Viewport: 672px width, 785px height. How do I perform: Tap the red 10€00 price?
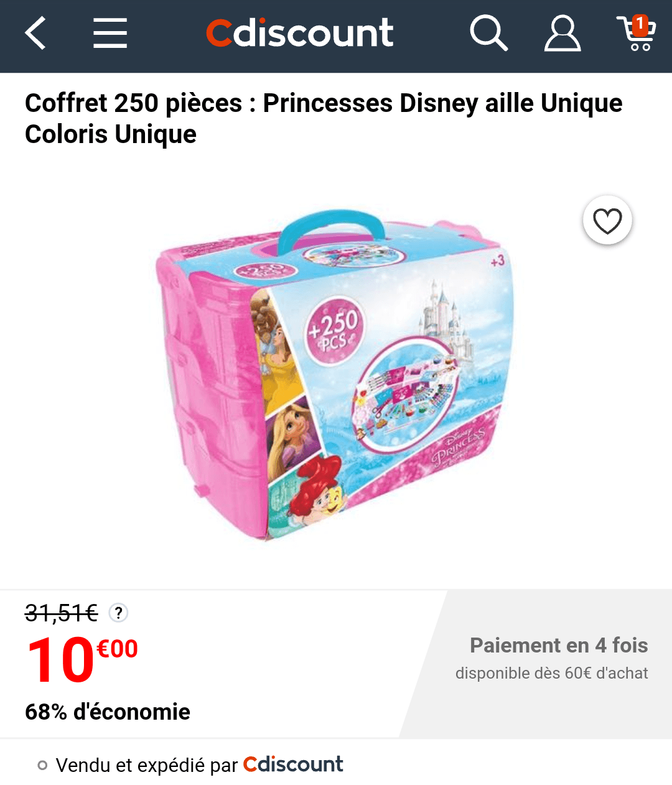(82, 660)
